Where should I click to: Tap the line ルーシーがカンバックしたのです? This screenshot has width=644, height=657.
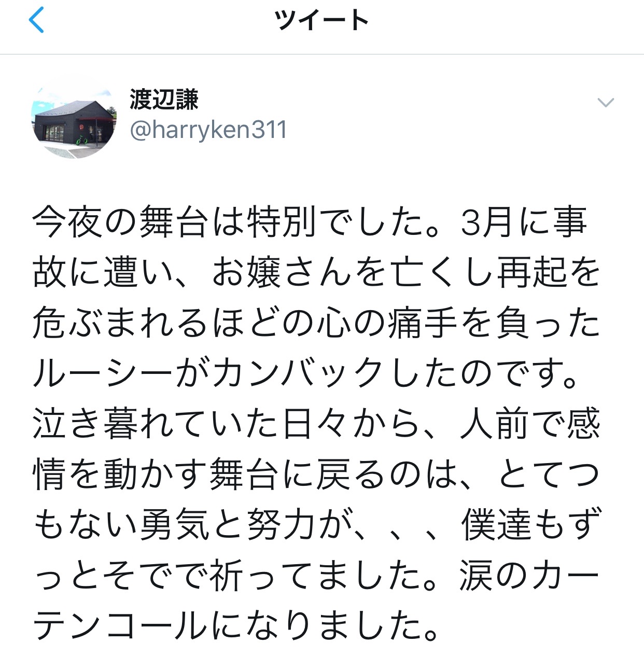[x=306, y=374]
